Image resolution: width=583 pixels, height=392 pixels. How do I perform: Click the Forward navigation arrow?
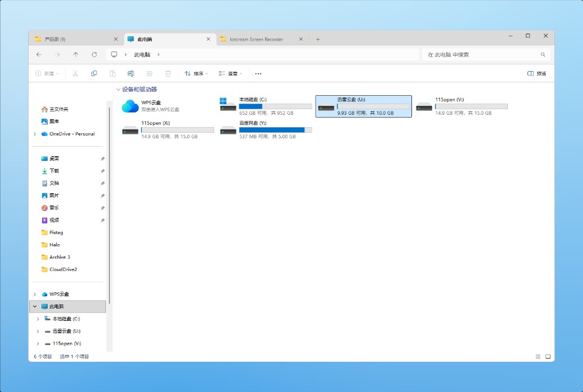pyautogui.click(x=57, y=55)
